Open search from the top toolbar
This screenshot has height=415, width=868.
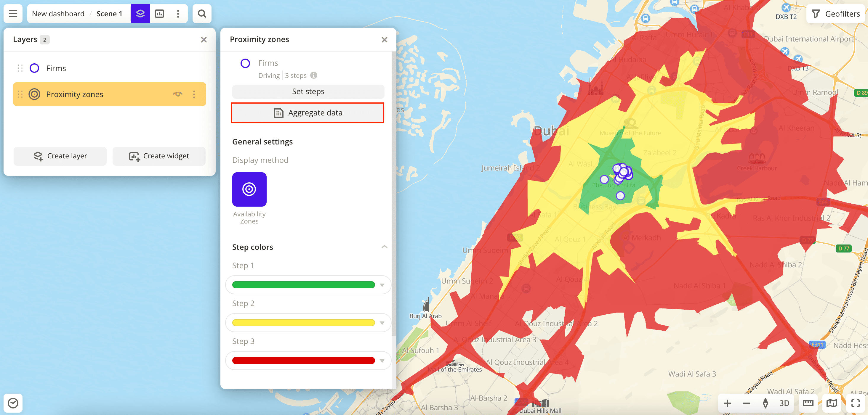(x=201, y=13)
